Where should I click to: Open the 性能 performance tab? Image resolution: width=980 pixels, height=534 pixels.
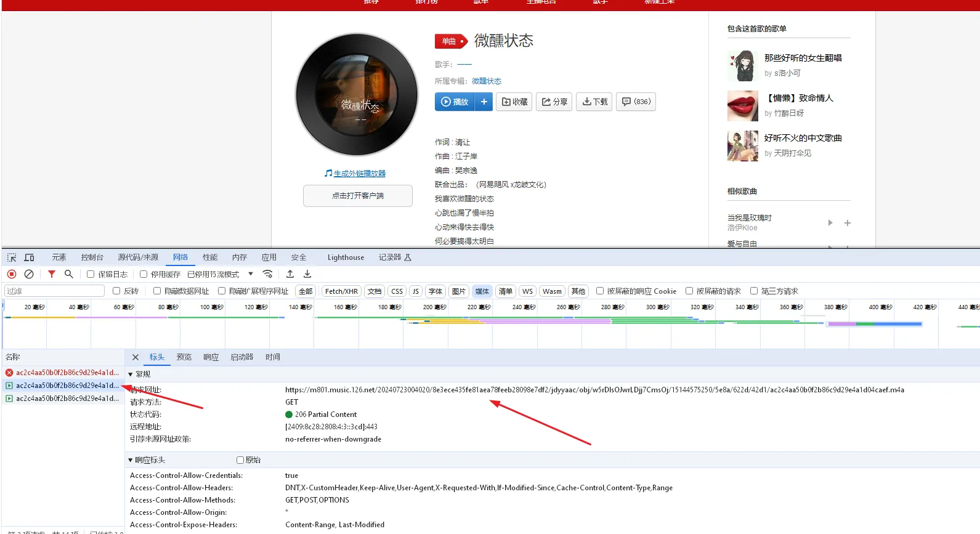(x=211, y=257)
